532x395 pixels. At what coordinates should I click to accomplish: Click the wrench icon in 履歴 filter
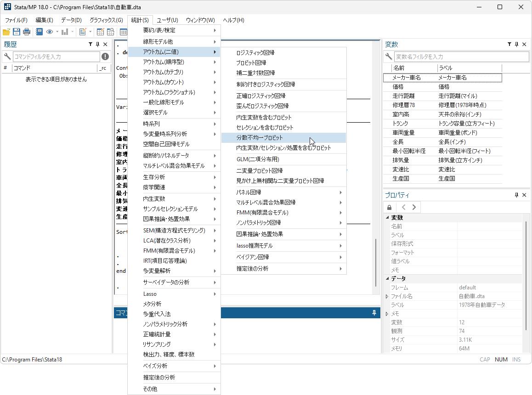click(7, 56)
